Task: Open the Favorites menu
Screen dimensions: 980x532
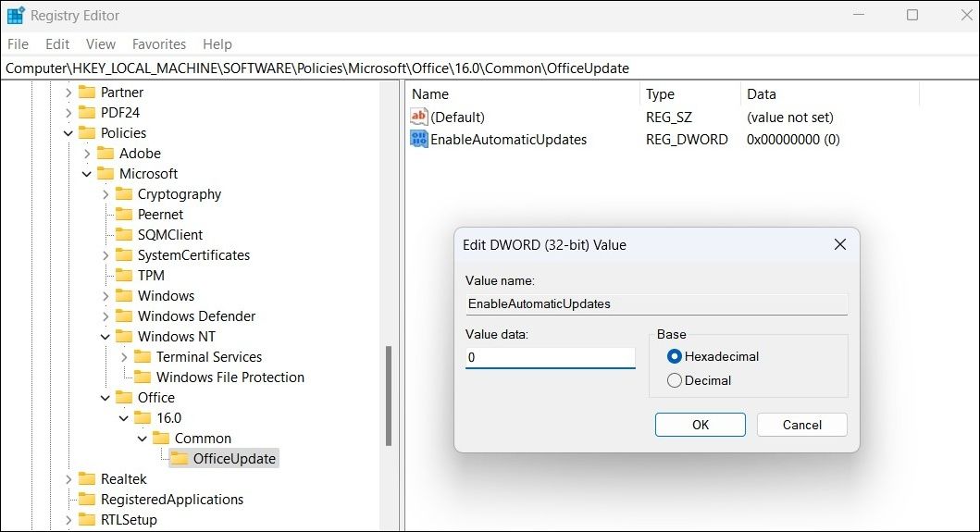Action: [x=159, y=44]
